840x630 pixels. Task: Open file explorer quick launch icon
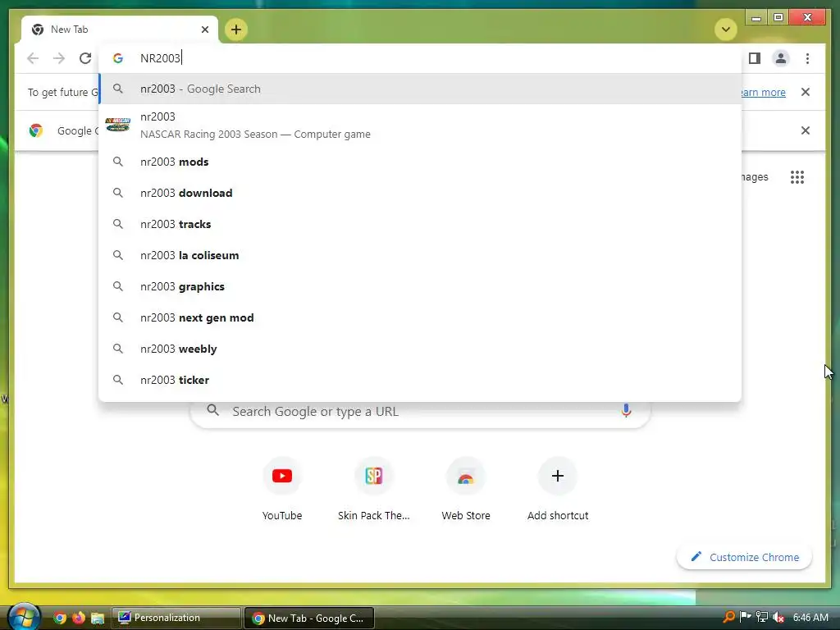(98, 619)
